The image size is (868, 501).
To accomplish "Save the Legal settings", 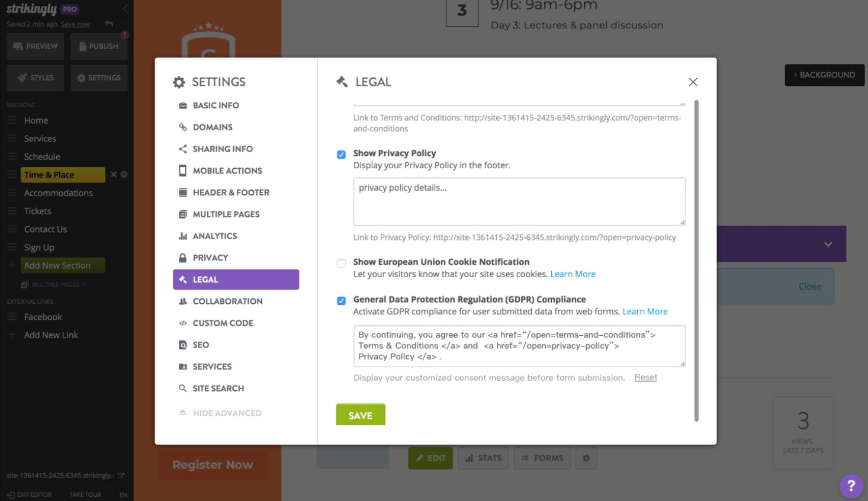I will [361, 415].
